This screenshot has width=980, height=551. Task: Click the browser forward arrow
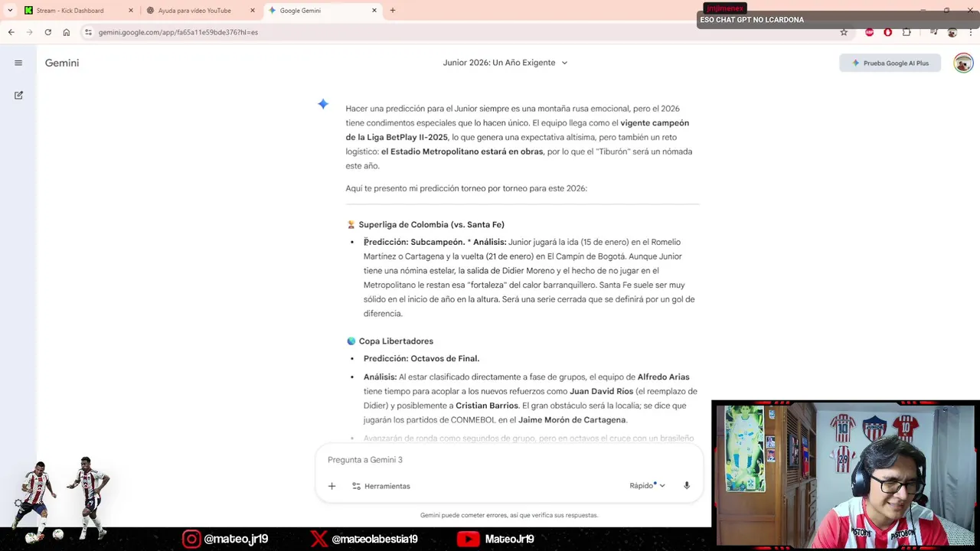coord(29,32)
